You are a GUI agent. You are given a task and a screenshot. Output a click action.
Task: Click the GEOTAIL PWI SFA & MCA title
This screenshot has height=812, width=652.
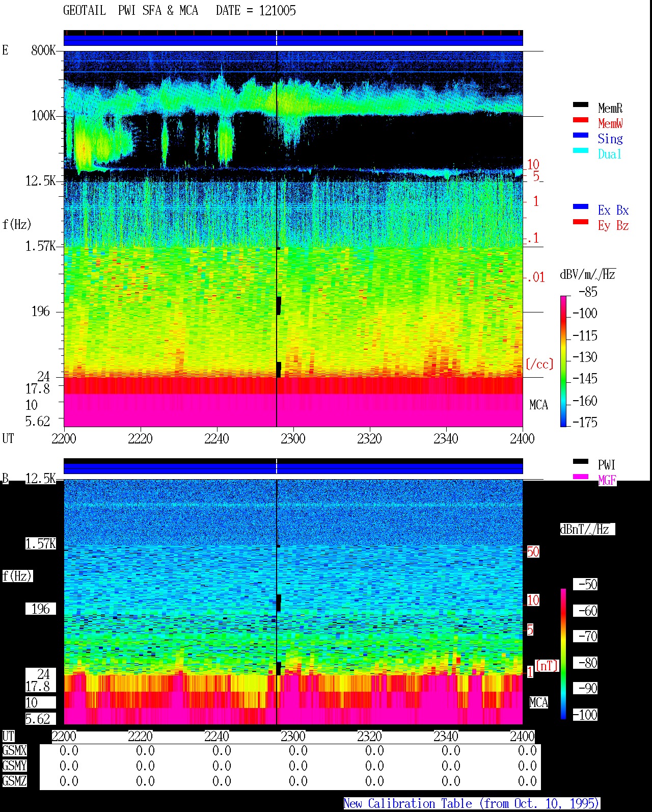pos(130,11)
